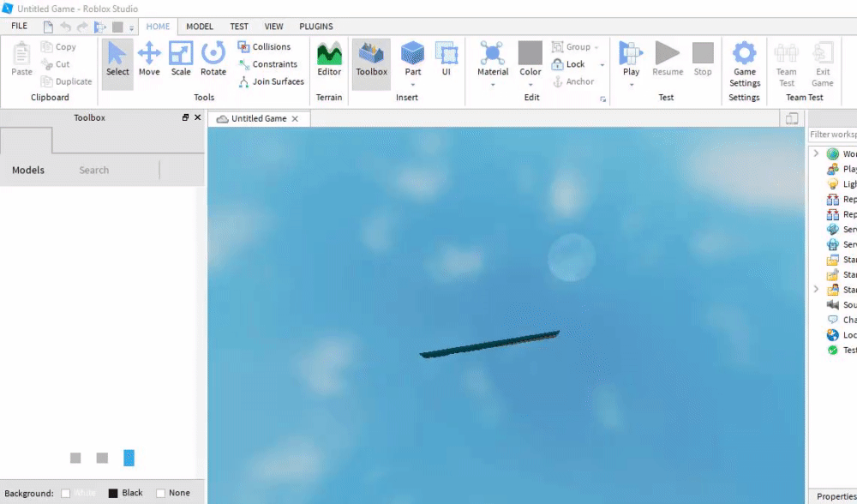This screenshot has width=857, height=504.
Task: Click the Lock tool
Action: [x=568, y=64]
